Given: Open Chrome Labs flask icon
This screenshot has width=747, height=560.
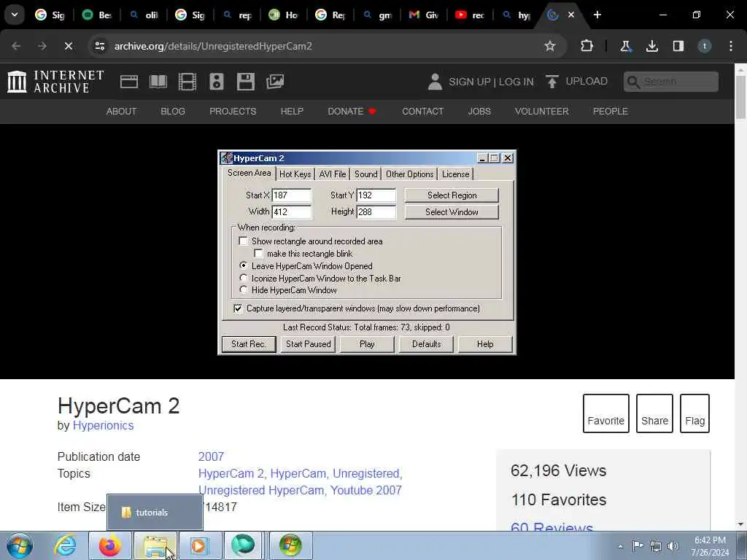Looking at the screenshot, I should pos(625,46).
